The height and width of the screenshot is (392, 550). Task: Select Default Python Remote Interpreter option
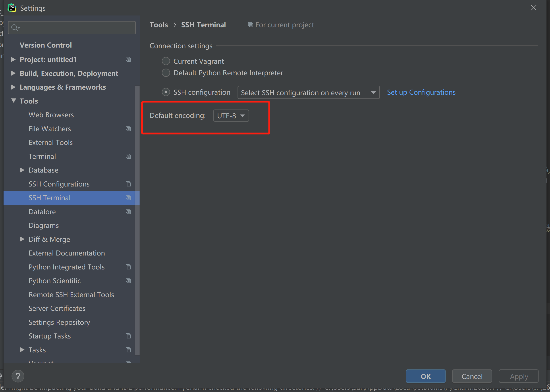pyautogui.click(x=166, y=73)
